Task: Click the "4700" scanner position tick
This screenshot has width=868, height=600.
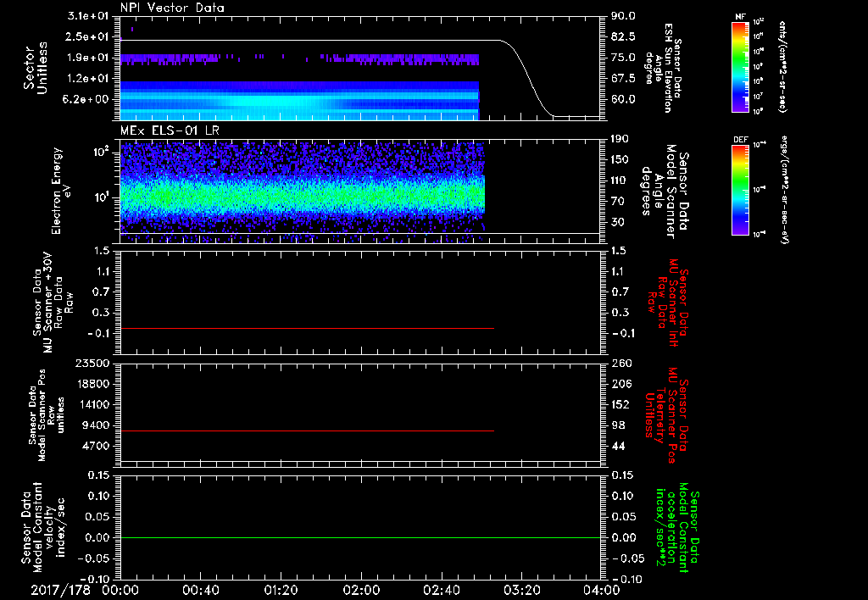Action: (x=97, y=446)
